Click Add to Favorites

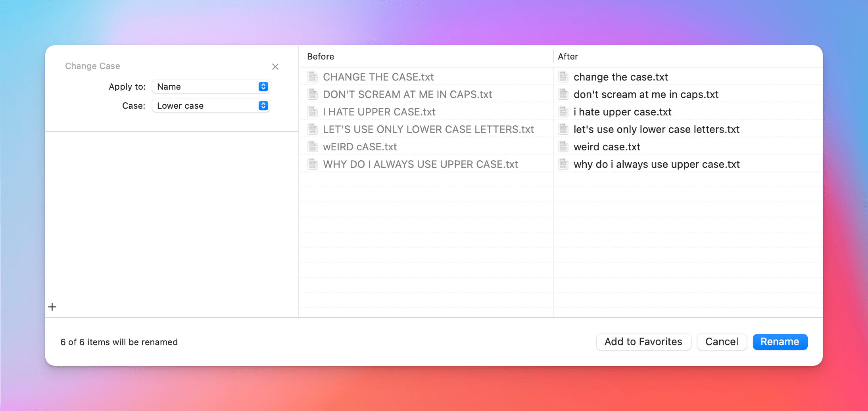pos(643,342)
